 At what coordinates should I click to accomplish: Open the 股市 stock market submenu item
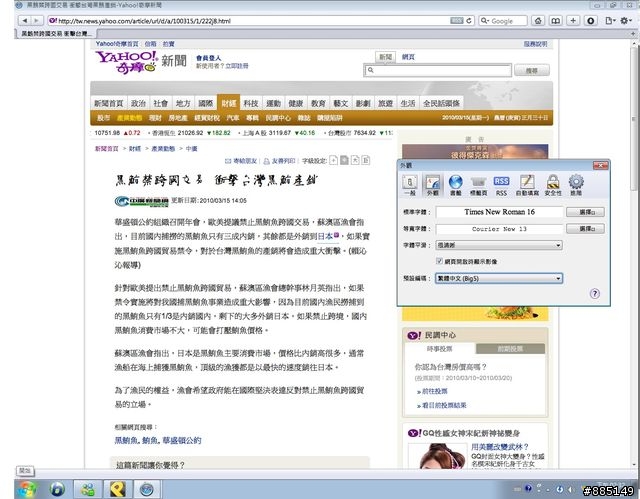click(104, 118)
